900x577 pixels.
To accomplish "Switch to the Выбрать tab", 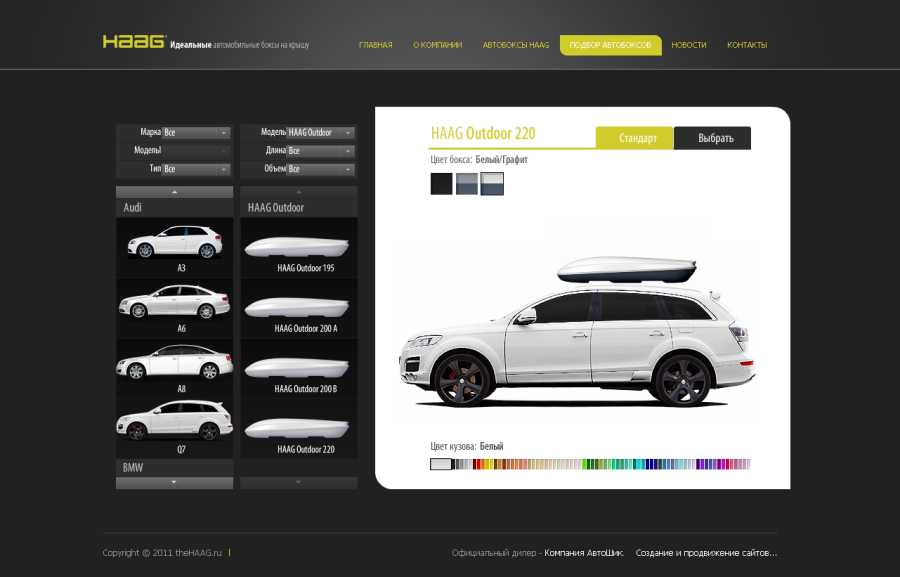I will pyautogui.click(x=712, y=138).
